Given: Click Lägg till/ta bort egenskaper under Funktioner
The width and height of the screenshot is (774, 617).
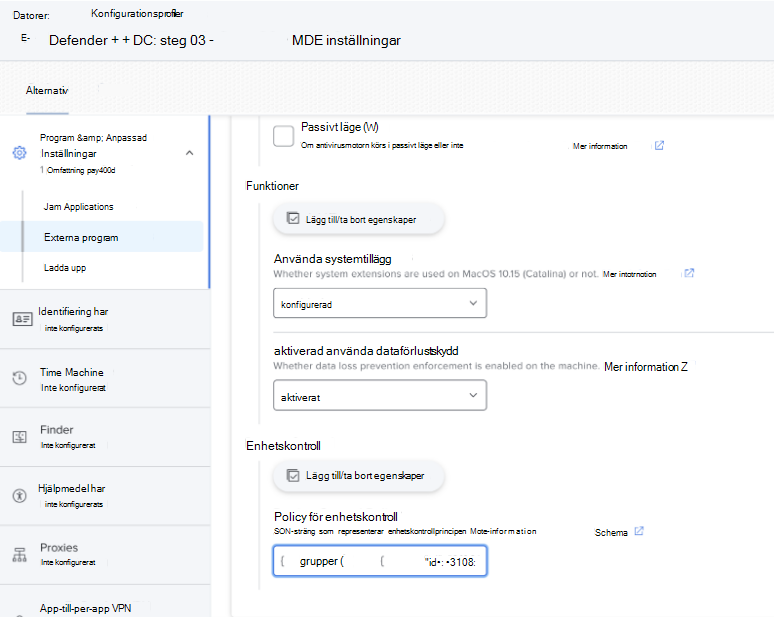Looking at the screenshot, I should pyautogui.click(x=359, y=219).
